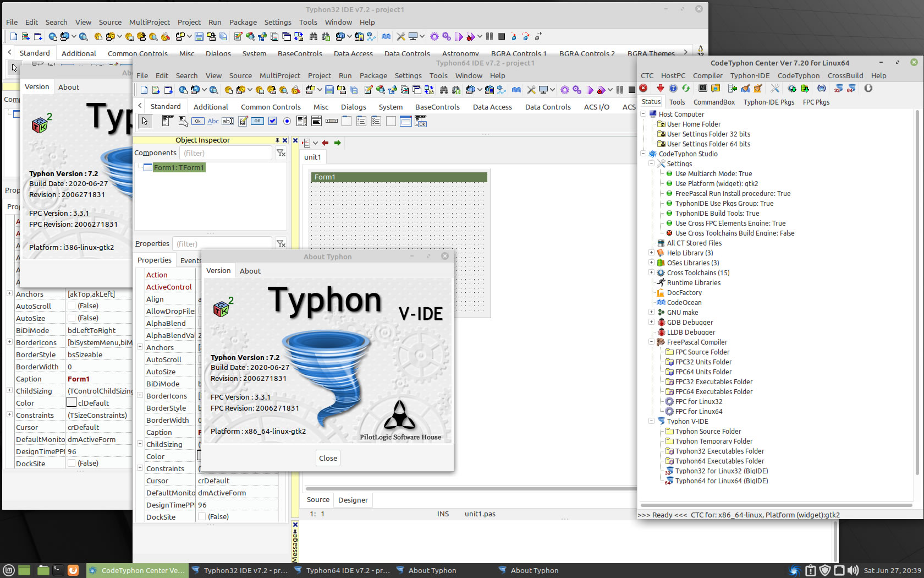This screenshot has width=924, height=578.
Task: Select the TEdit component icon in palette
Action: pos(228,121)
